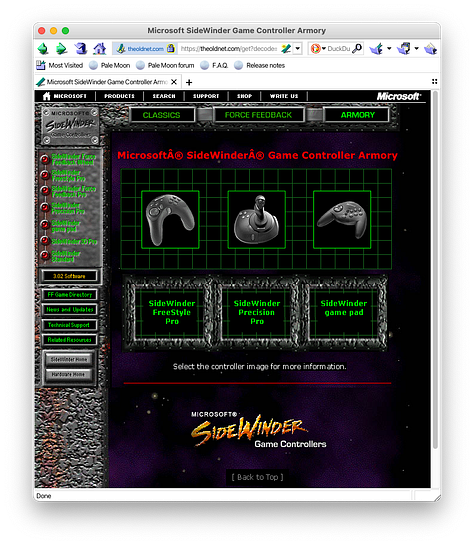
Task: Open the SideWinder 3D Pro sidebar link
Action: [x=74, y=242]
